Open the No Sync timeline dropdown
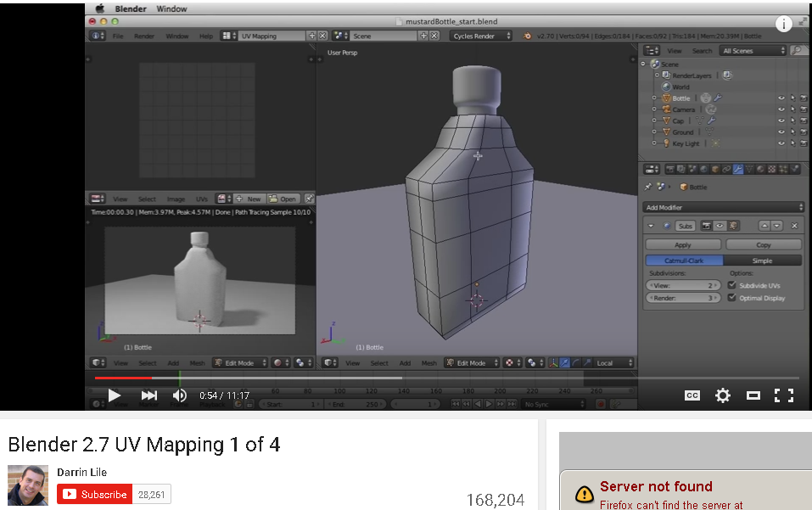812x510 pixels. 553,404
